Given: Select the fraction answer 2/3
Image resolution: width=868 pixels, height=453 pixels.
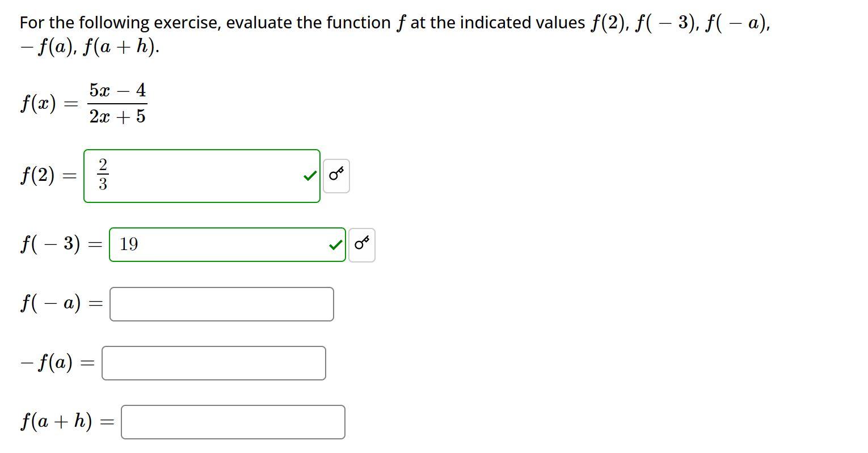Looking at the screenshot, I should pyautogui.click(x=103, y=175).
